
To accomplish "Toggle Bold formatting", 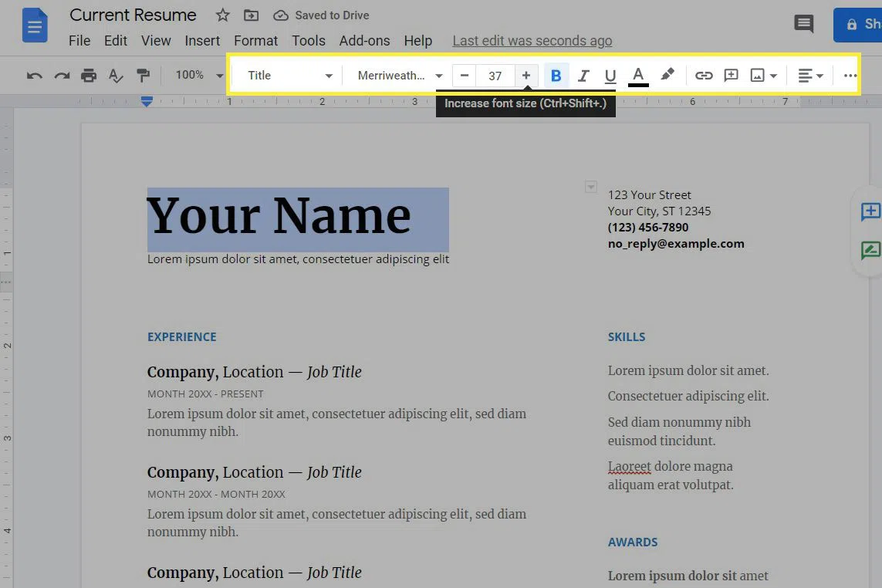I will tap(556, 76).
